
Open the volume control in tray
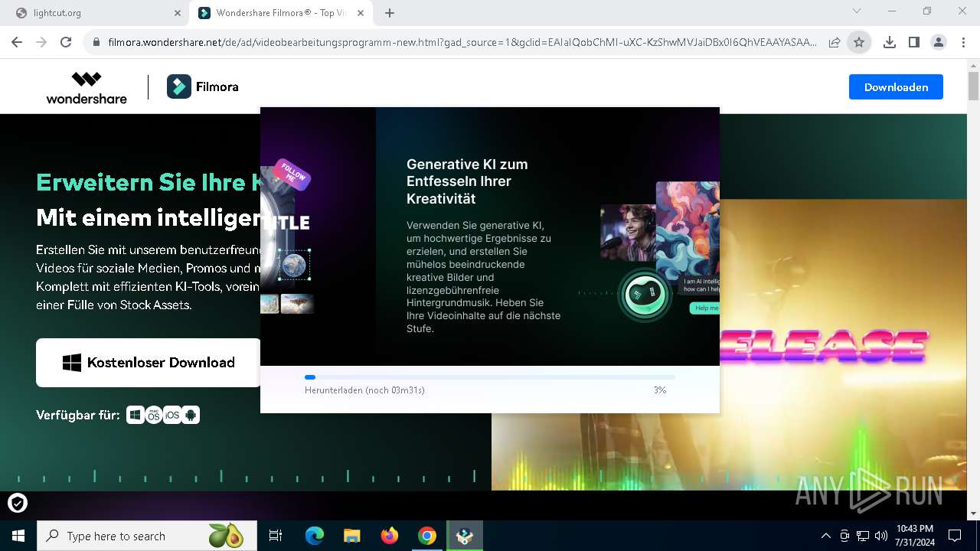[881, 536]
